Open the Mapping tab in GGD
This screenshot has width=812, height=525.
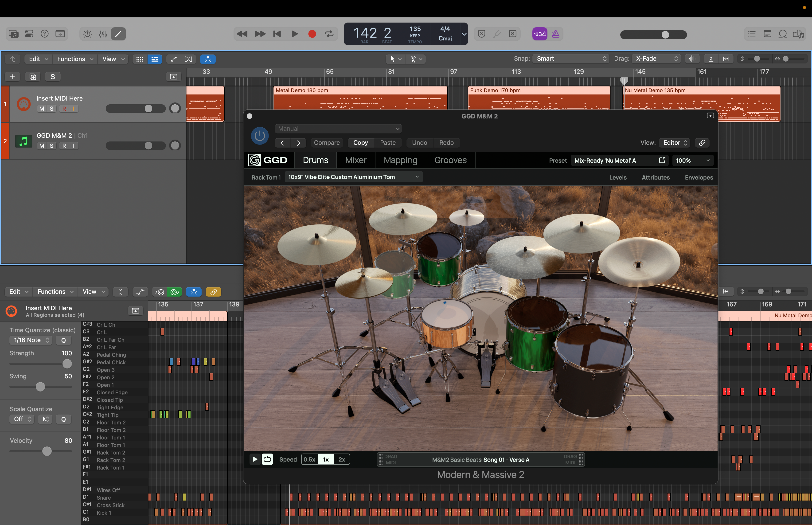400,160
